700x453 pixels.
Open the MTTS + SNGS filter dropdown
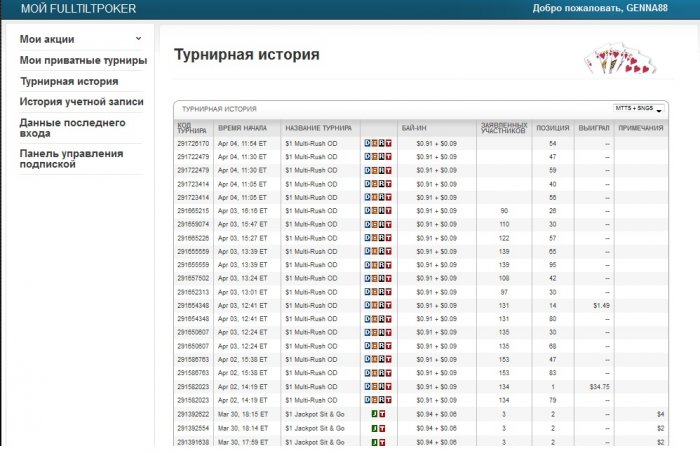coord(638,108)
